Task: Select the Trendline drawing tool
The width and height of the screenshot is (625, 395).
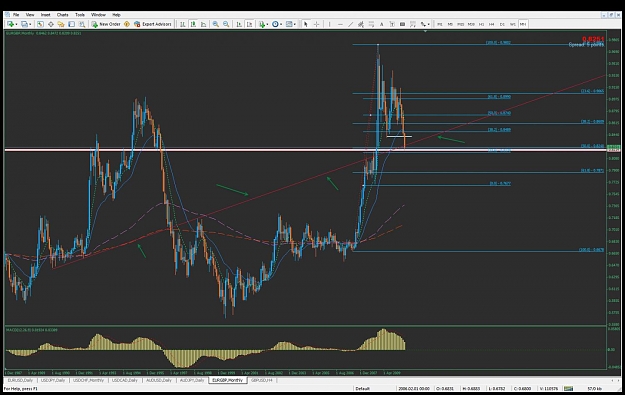Action: [350, 24]
